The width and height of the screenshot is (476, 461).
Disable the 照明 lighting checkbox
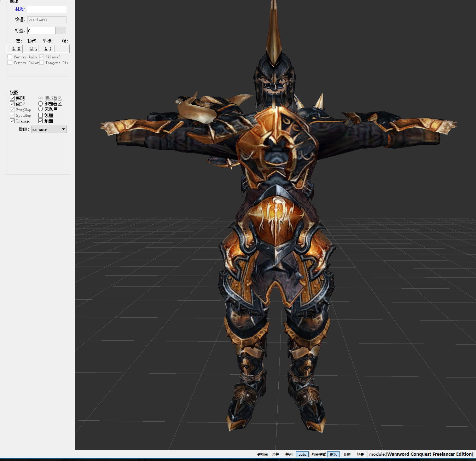coord(12,98)
